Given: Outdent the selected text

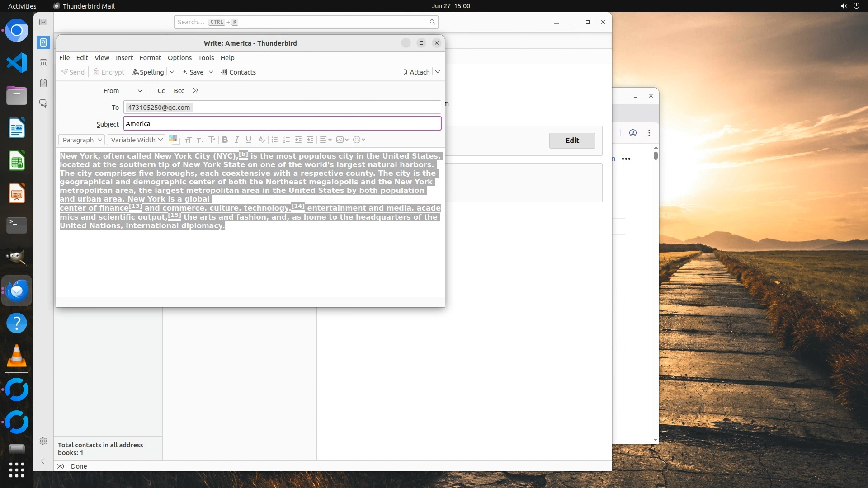Looking at the screenshot, I should click(298, 140).
